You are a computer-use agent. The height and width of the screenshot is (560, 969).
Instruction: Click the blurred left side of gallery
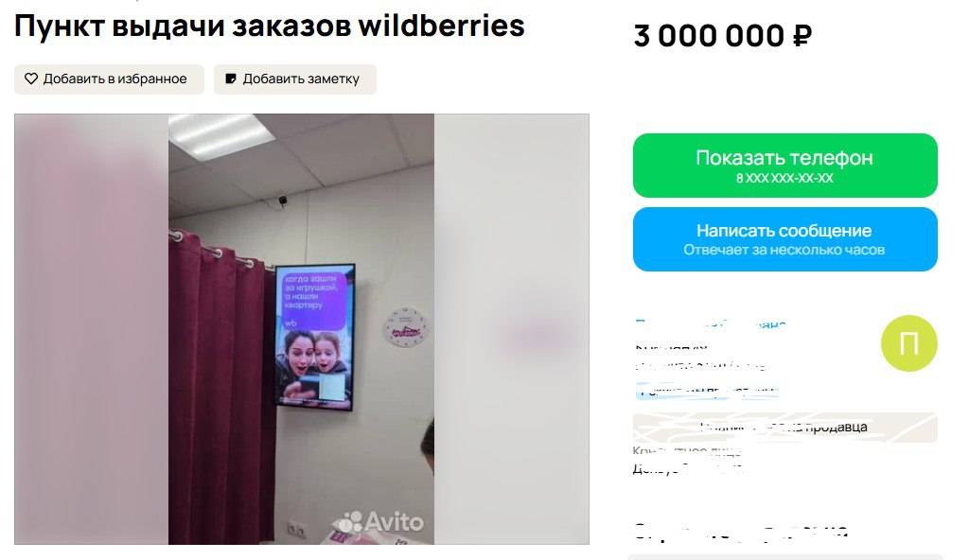(x=92, y=329)
